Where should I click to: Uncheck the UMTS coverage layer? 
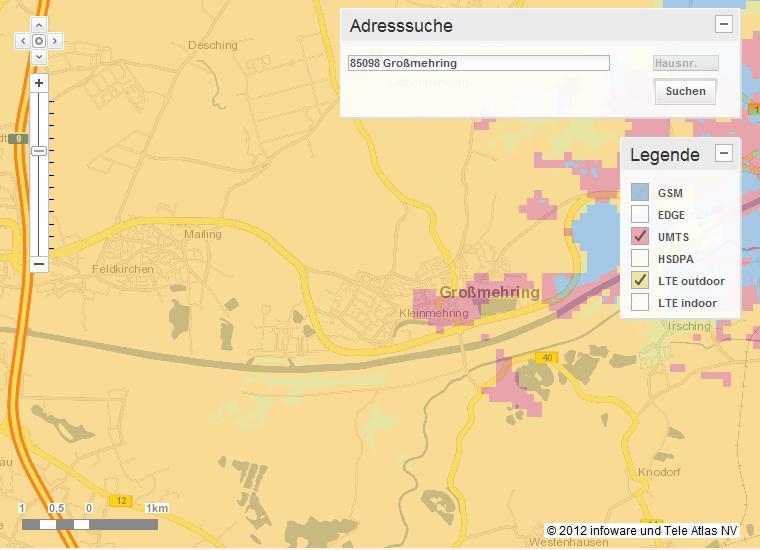pos(640,237)
